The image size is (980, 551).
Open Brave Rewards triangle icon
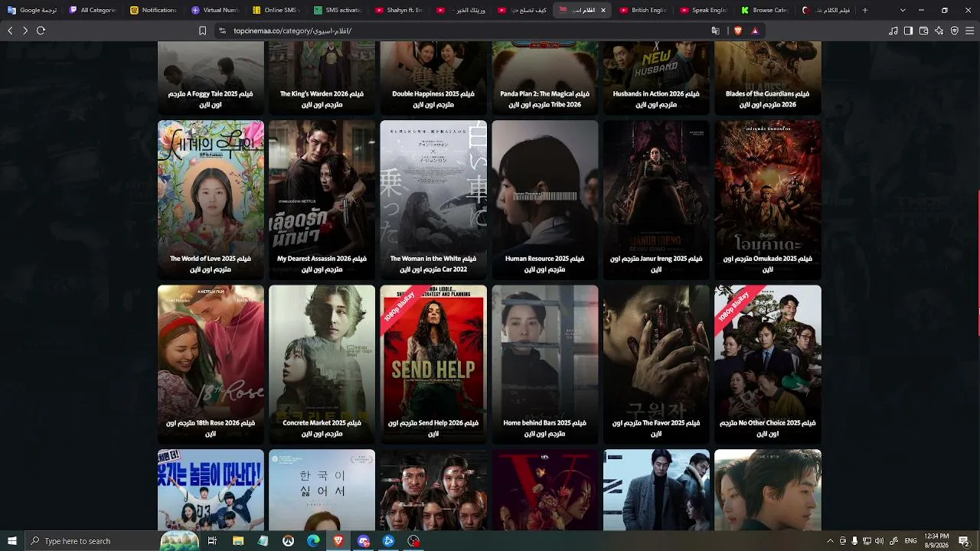click(755, 31)
